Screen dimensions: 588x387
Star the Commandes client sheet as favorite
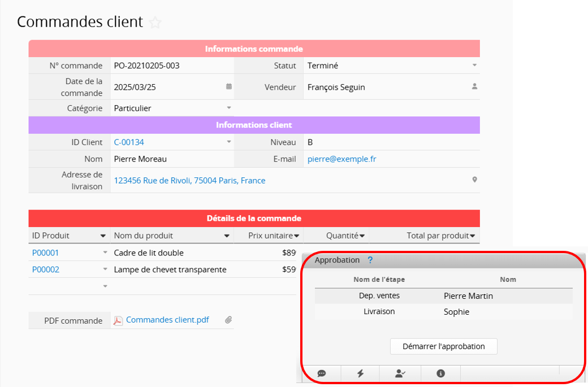pos(155,23)
